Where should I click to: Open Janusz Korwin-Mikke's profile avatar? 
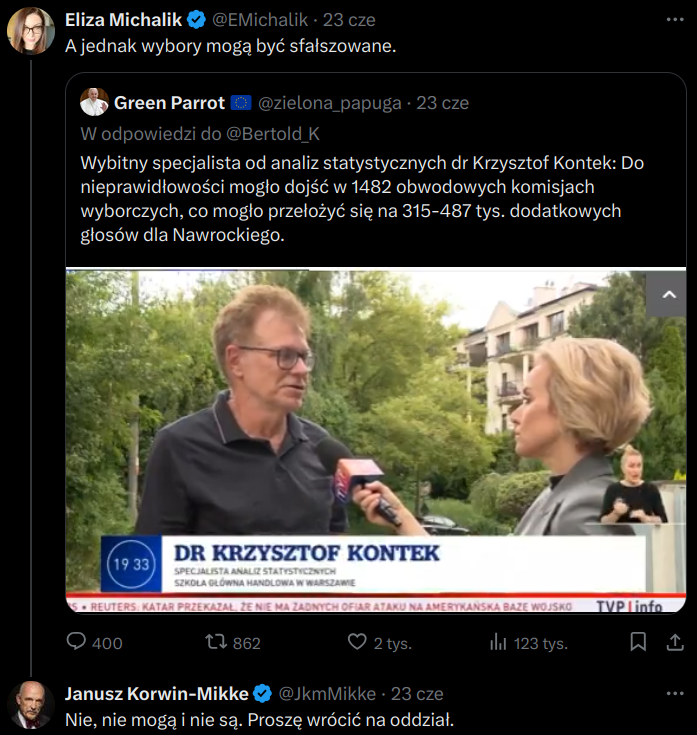[x=31, y=705]
